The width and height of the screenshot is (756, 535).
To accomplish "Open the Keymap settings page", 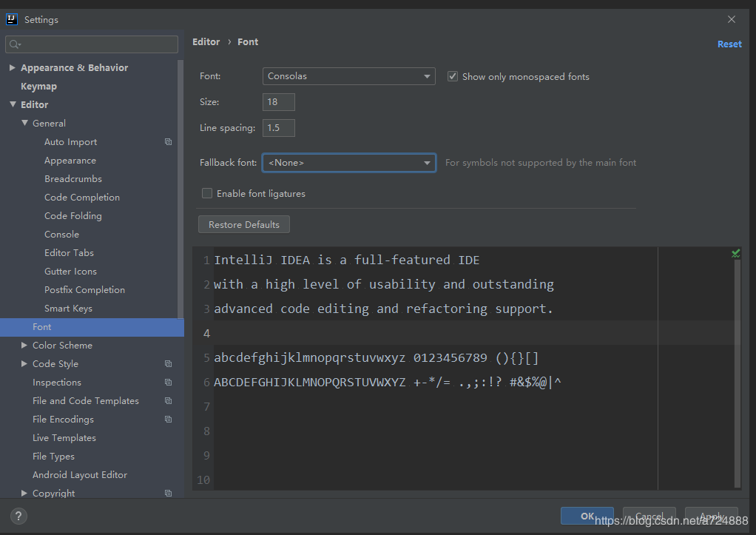I will pos(38,87).
